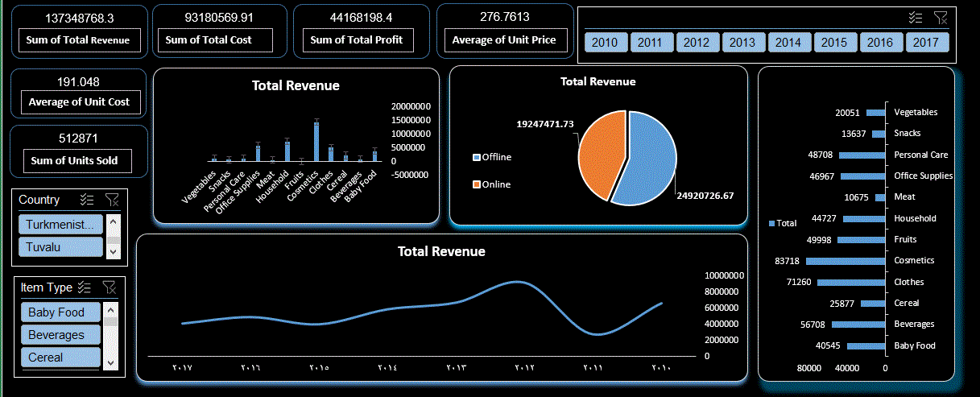Filter Item Type by Cereal
Image resolution: width=980 pixels, height=397 pixels.
point(60,357)
